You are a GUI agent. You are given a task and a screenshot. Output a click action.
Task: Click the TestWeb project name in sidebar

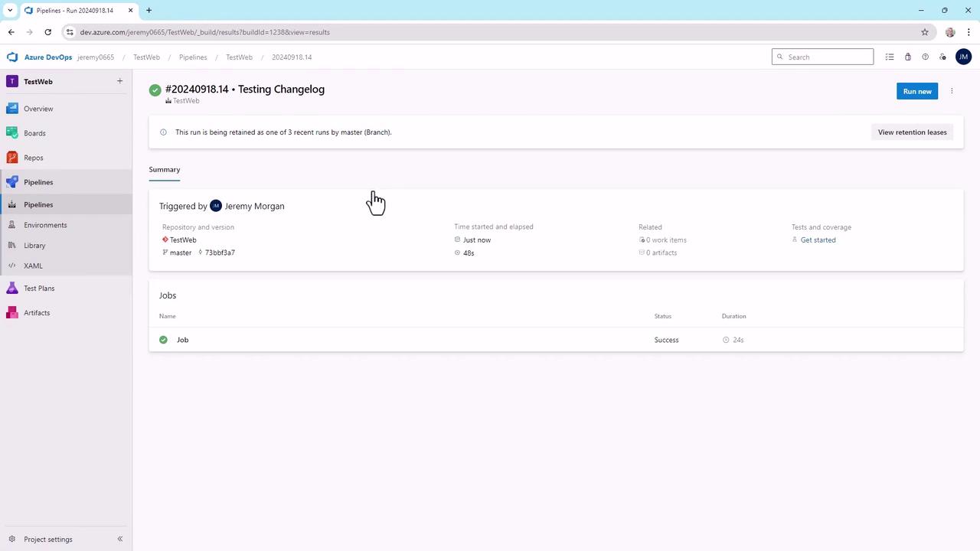38,82
